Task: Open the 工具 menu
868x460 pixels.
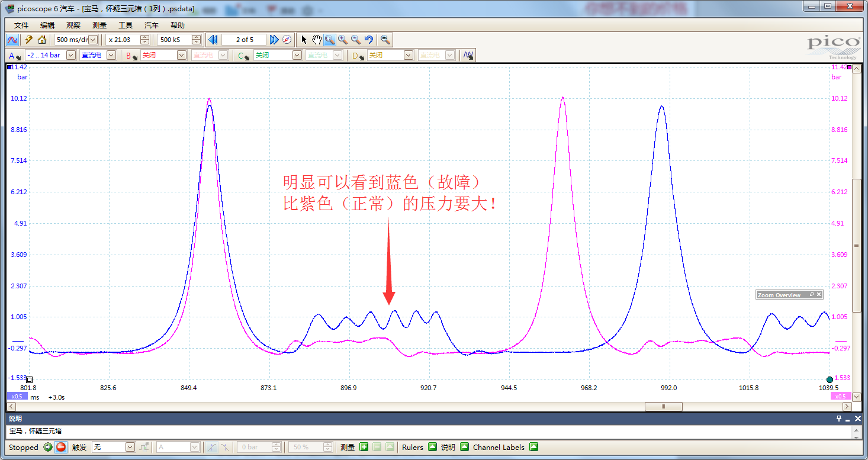Action: 126,25
